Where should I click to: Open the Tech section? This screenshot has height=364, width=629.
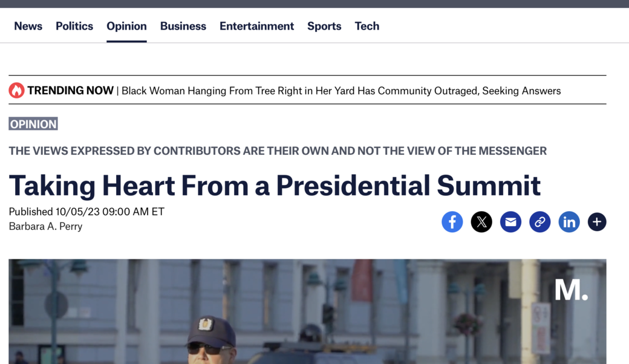(x=367, y=26)
